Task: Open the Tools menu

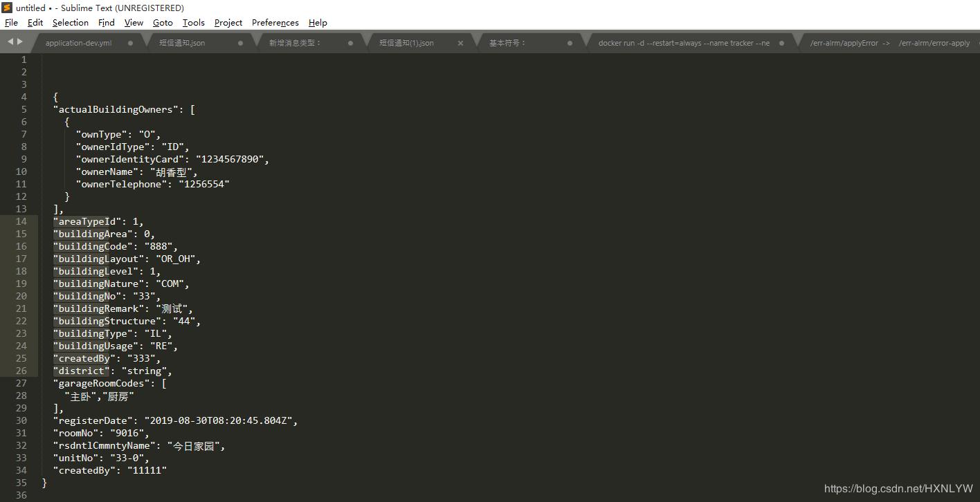Action: point(194,23)
